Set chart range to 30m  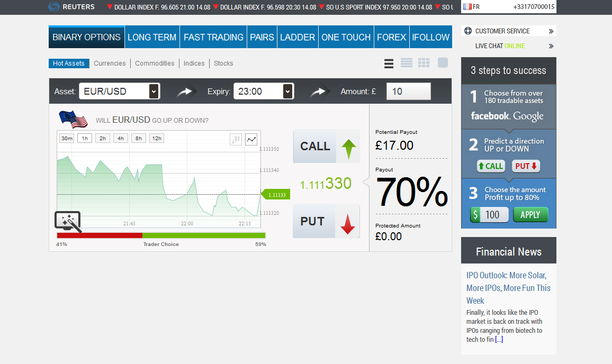tap(67, 138)
